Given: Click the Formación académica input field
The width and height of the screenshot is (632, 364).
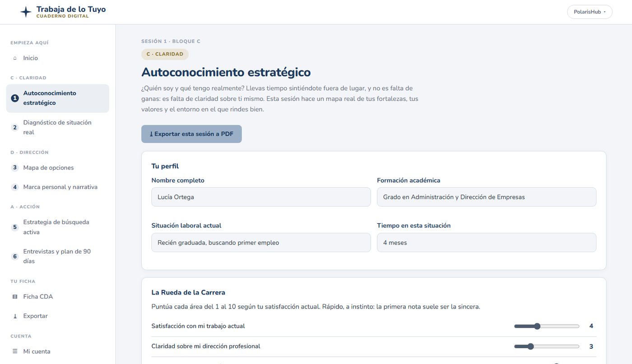Looking at the screenshot, I should click(487, 197).
